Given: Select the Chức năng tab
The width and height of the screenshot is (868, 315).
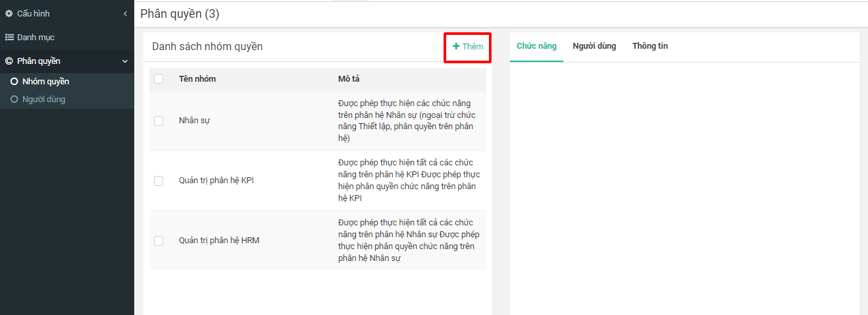Looking at the screenshot, I should click(536, 46).
